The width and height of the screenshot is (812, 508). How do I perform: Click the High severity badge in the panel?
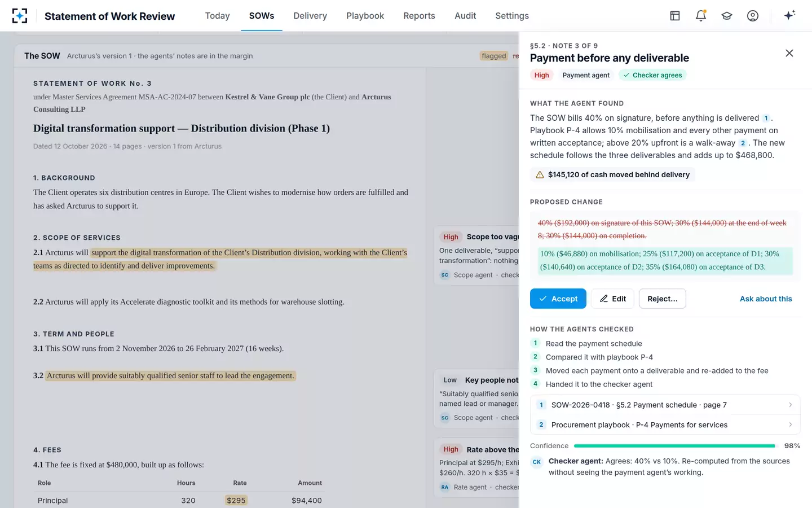542,75
